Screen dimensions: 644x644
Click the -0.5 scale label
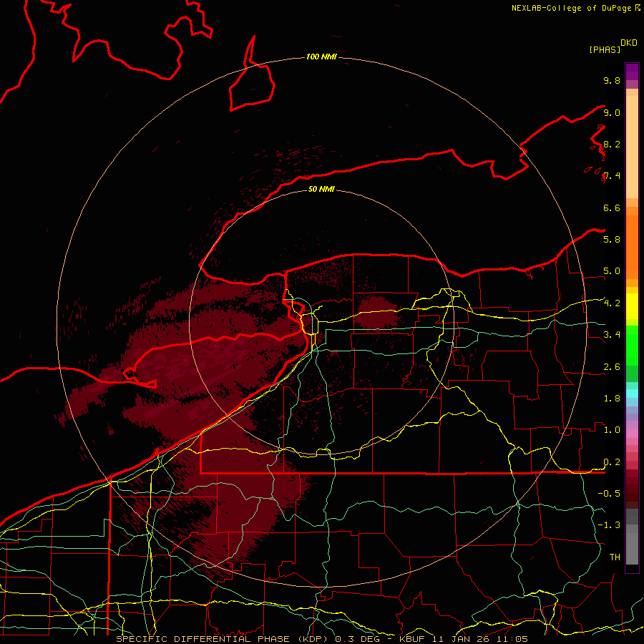(609, 494)
